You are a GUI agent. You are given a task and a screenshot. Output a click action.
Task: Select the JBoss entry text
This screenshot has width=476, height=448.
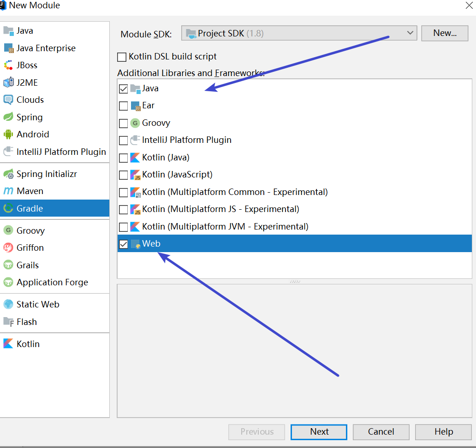tap(27, 65)
